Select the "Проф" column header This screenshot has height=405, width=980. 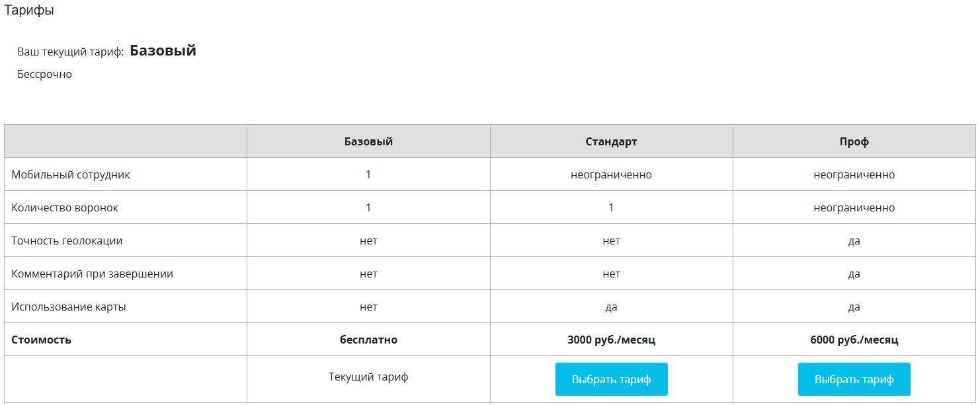tap(854, 141)
